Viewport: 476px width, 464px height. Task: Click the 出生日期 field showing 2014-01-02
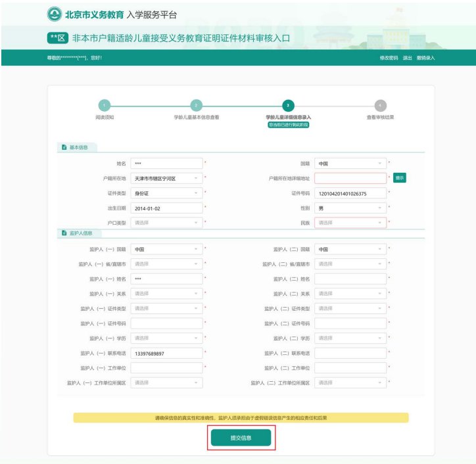166,208
